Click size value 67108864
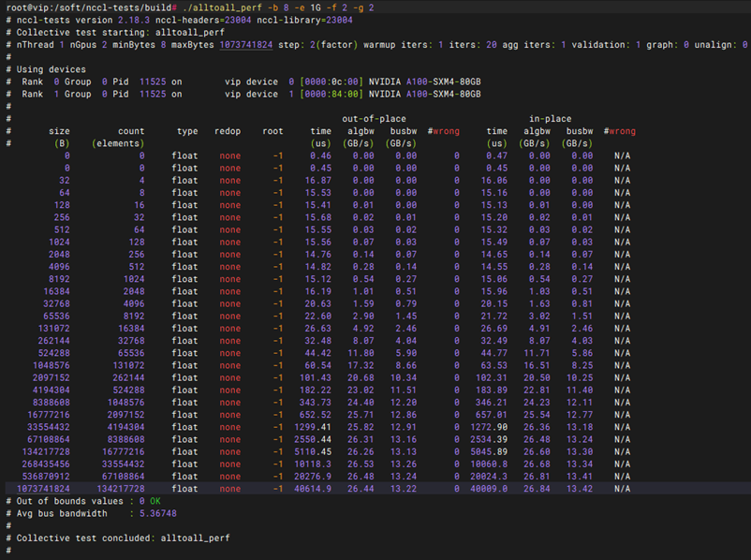The height and width of the screenshot is (560, 751). pyautogui.click(x=49, y=440)
